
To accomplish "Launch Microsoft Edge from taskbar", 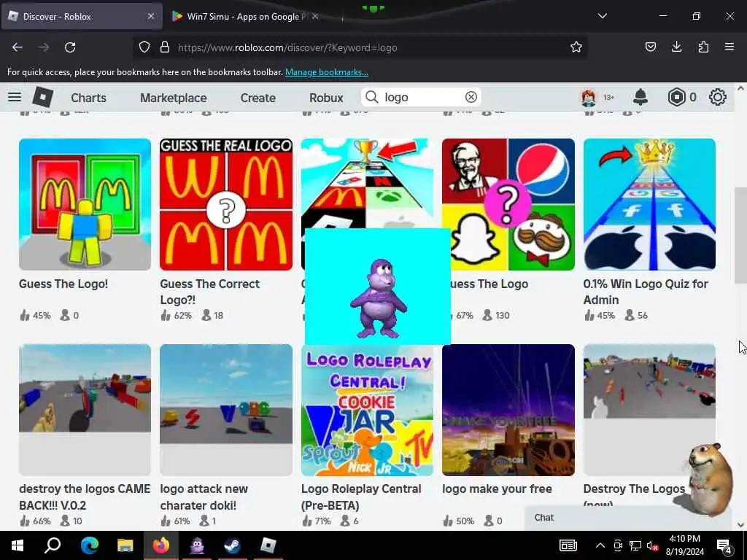I will [89, 545].
